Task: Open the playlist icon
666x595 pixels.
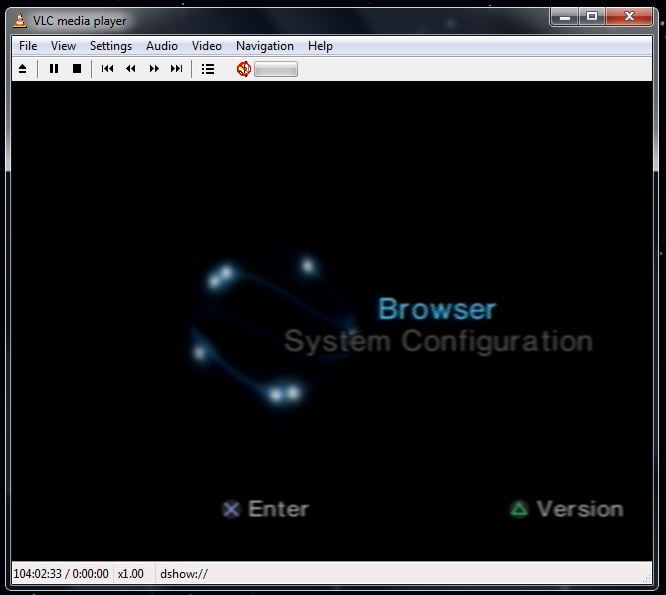Action: pos(208,69)
